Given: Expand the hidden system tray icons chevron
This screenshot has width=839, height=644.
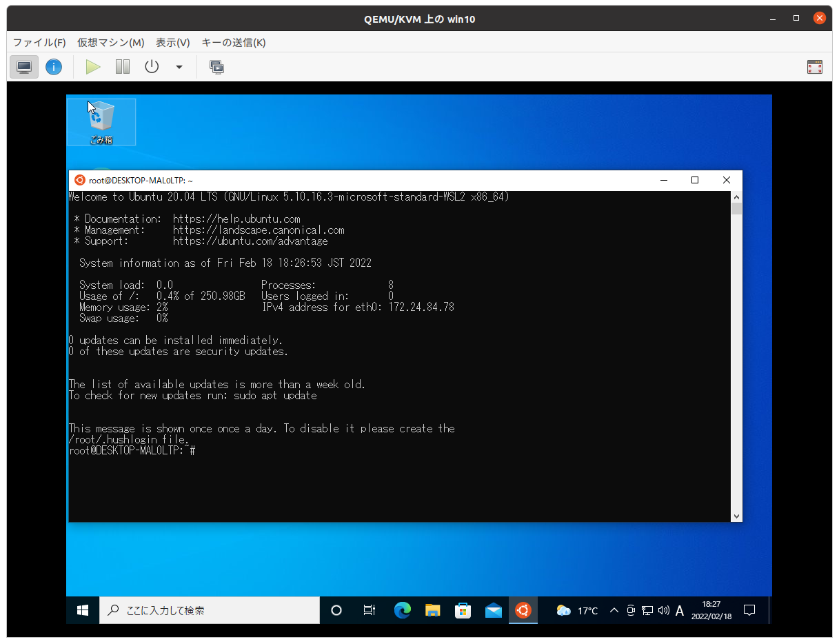Looking at the screenshot, I should tap(614, 610).
